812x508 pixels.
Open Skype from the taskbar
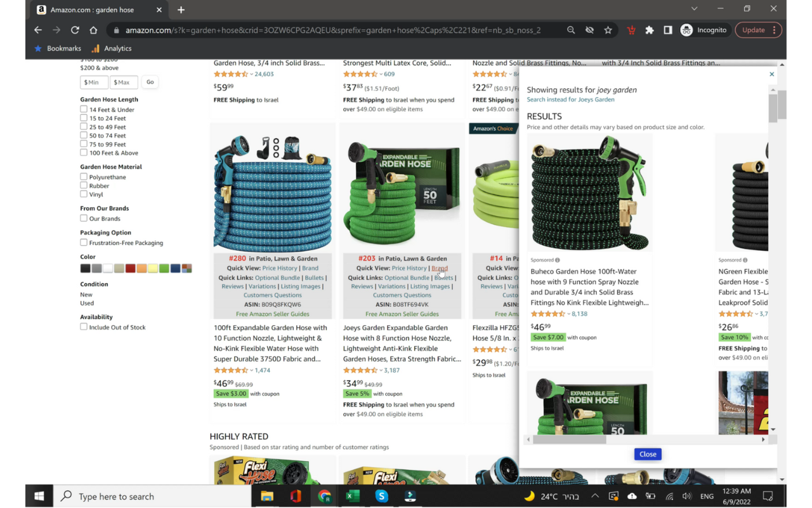point(382,496)
